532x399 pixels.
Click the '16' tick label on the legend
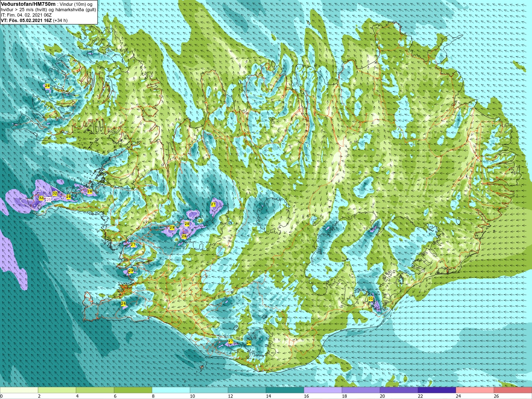tap(306, 397)
